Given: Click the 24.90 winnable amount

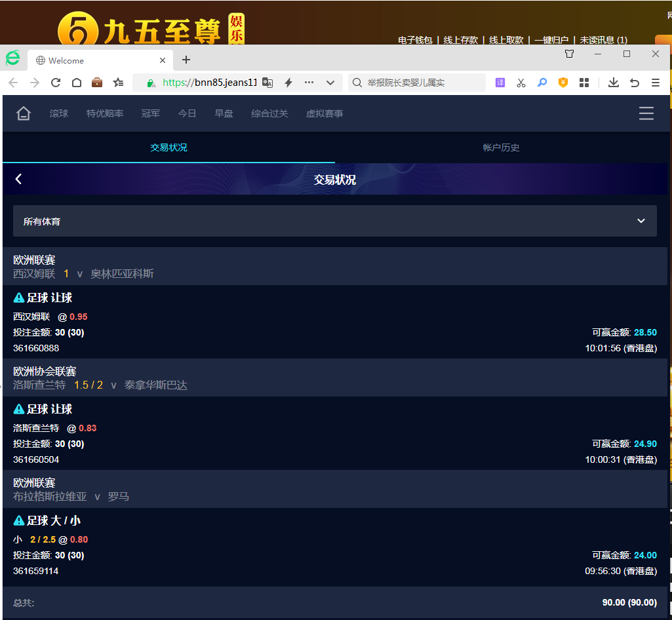Looking at the screenshot, I should (645, 444).
